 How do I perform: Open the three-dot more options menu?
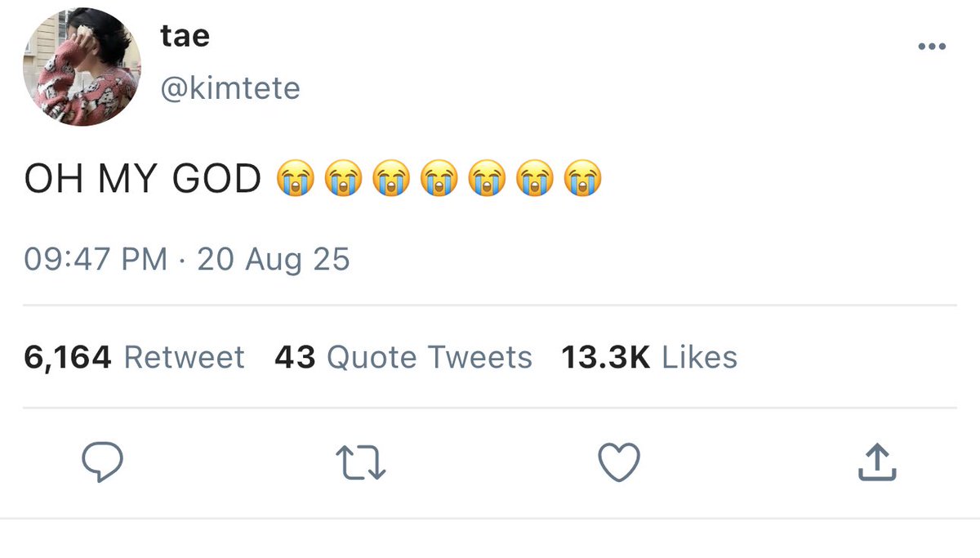(x=932, y=47)
